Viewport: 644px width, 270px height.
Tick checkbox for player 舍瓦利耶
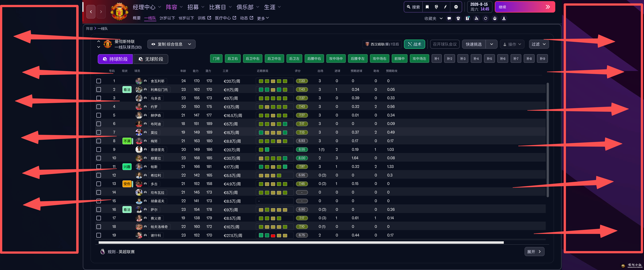coord(99,81)
